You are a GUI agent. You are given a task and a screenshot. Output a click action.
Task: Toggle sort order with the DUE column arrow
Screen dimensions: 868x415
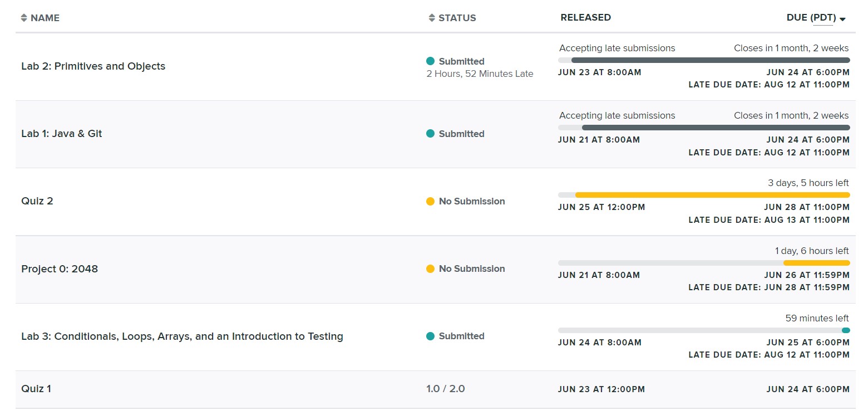click(x=842, y=19)
